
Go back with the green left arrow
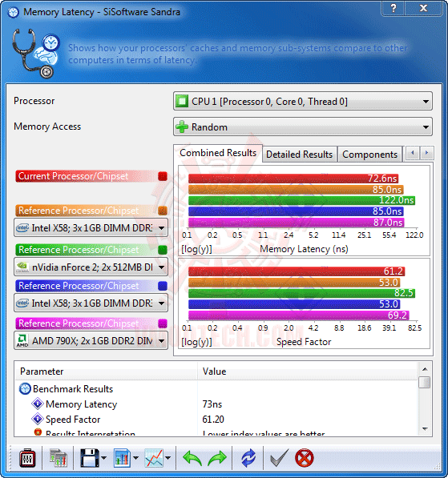pos(192,458)
